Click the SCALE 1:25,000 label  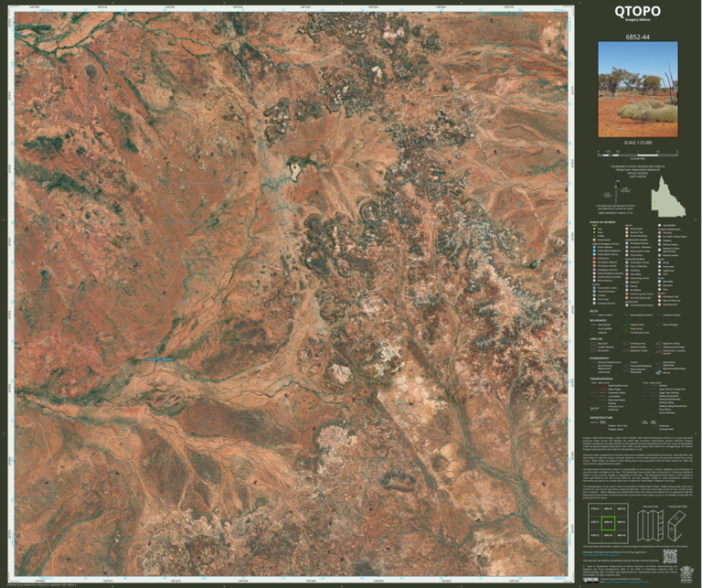tap(638, 143)
